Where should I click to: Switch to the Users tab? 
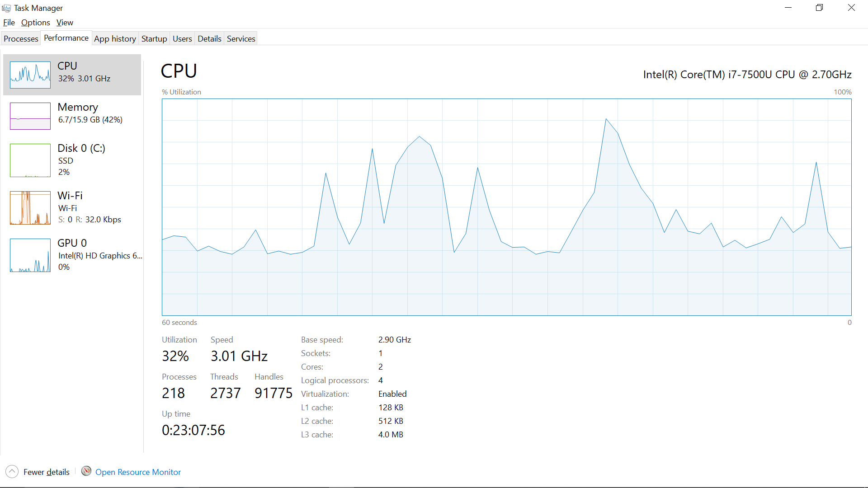(182, 39)
